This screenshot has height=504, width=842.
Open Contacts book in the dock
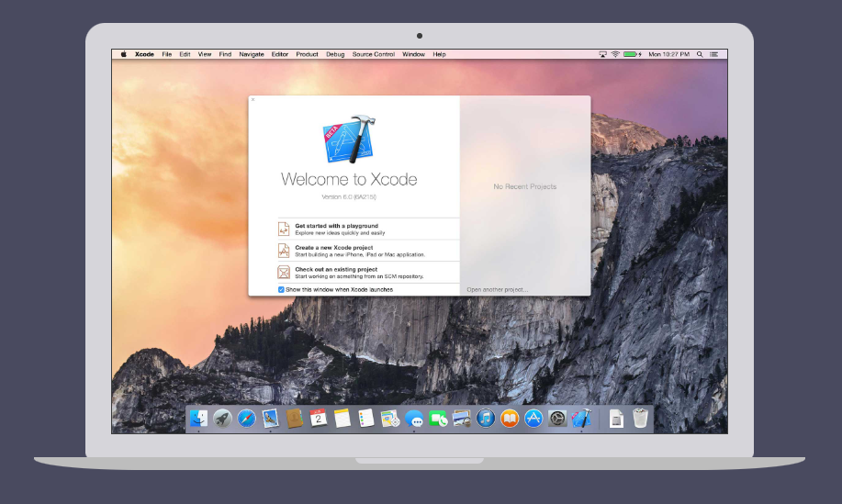click(294, 418)
